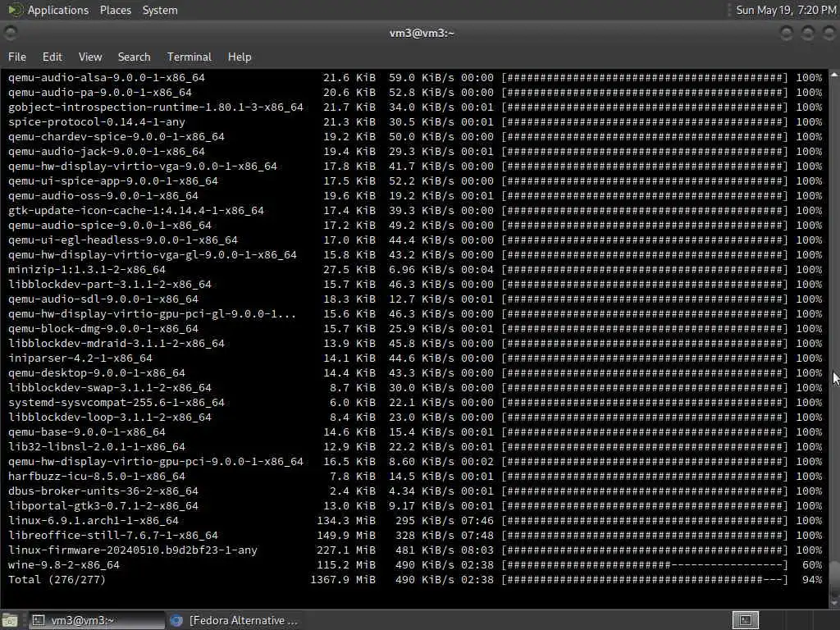Screen dimensions: 840x630
Task: Click the libblockdev-swap-3.1.1-2-x86_64 line
Action: point(415,388)
